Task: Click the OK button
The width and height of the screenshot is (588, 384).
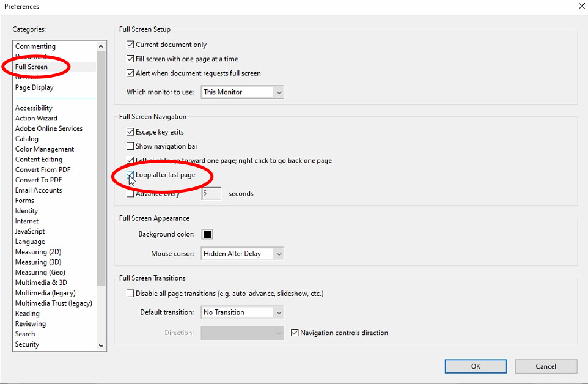Action: 476,366
